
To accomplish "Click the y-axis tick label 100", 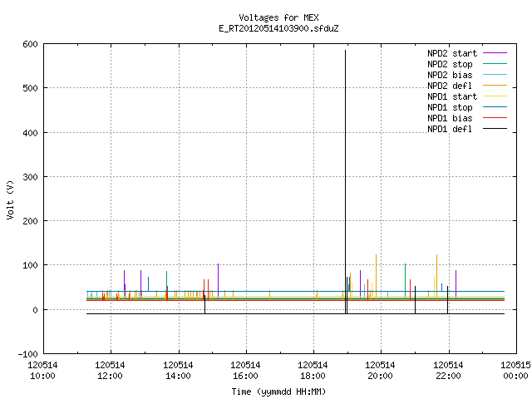I will pos(30,265).
